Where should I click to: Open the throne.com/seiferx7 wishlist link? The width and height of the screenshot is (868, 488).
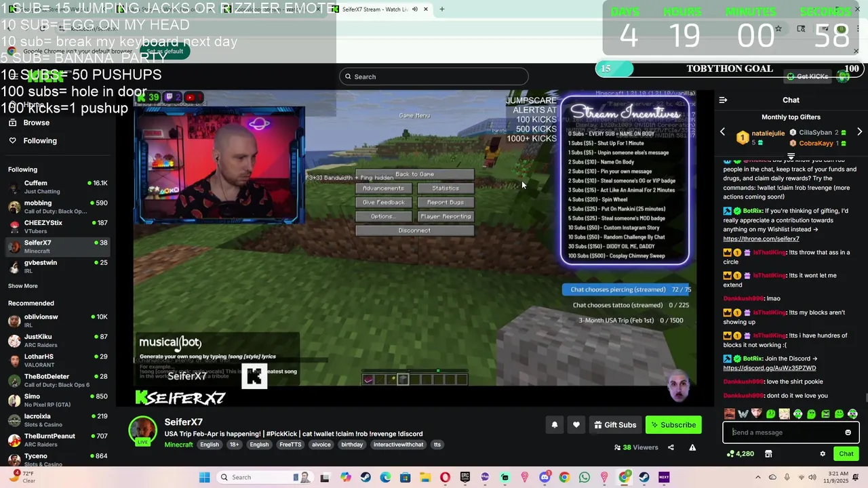tap(761, 239)
